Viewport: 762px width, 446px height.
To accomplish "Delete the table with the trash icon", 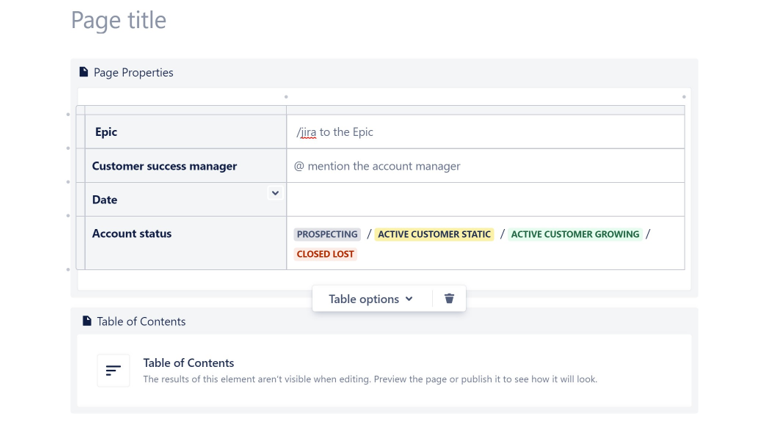I will [x=449, y=298].
